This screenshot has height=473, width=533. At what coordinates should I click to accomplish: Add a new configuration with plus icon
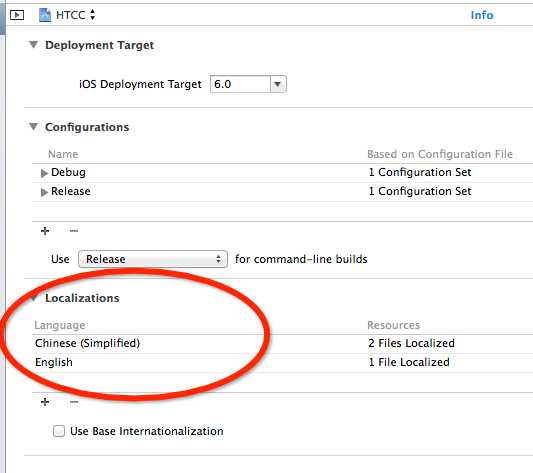[x=45, y=231]
